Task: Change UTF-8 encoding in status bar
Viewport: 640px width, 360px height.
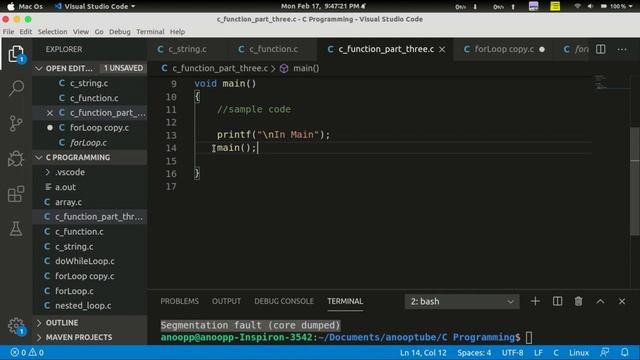Action: (x=512, y=352)
